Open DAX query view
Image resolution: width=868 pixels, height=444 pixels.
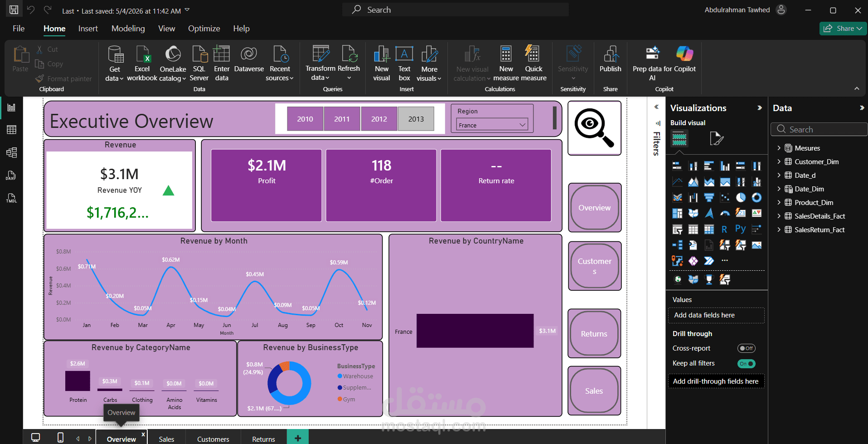[x=11, y=176]
